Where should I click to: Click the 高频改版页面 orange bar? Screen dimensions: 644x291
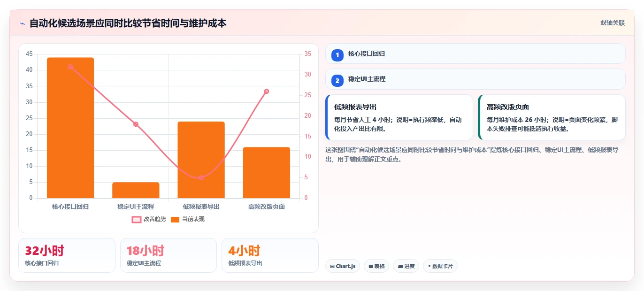click(267, 173)
